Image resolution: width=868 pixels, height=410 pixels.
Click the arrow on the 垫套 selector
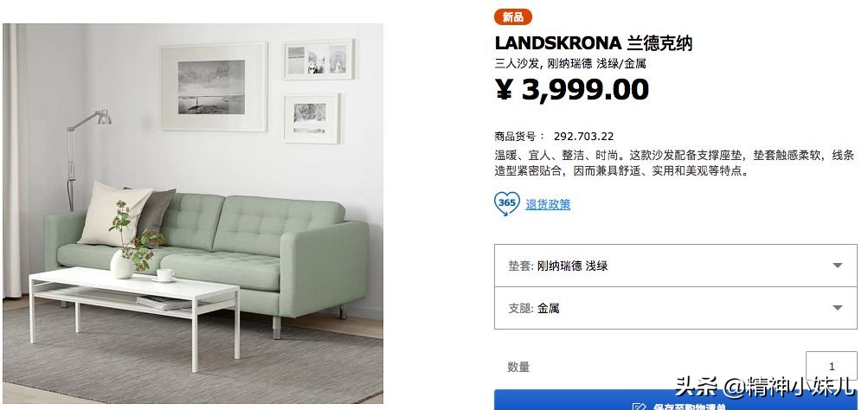[x=838, y=266]
